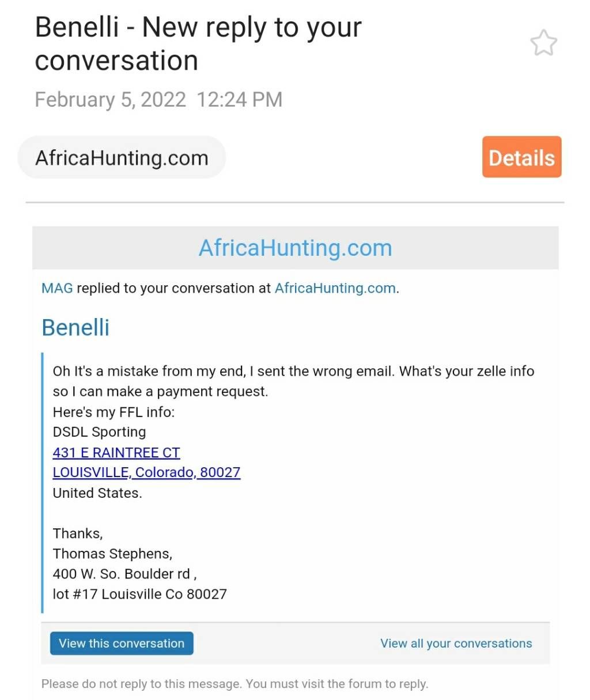Open the blue Benelli conversation title
Screen dimensions: 590x700
click(75, 327)
